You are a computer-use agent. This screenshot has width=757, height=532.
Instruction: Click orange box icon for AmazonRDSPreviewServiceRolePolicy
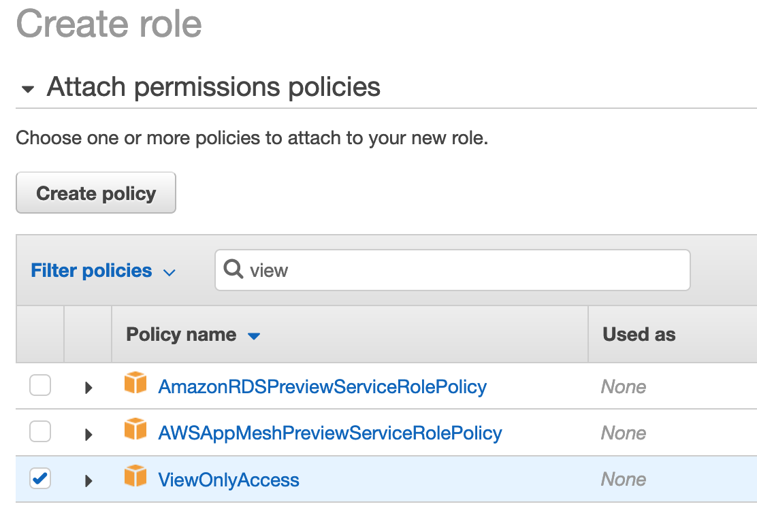pos(135,383)
